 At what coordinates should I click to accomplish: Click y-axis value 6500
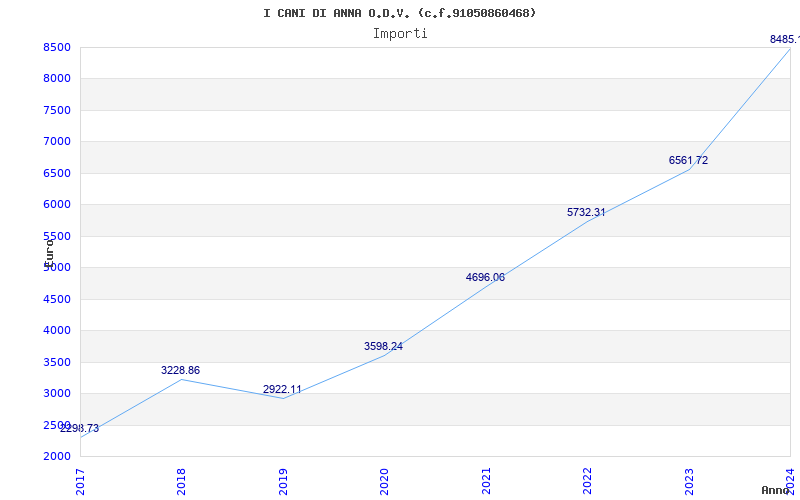(x=56, y=173)
